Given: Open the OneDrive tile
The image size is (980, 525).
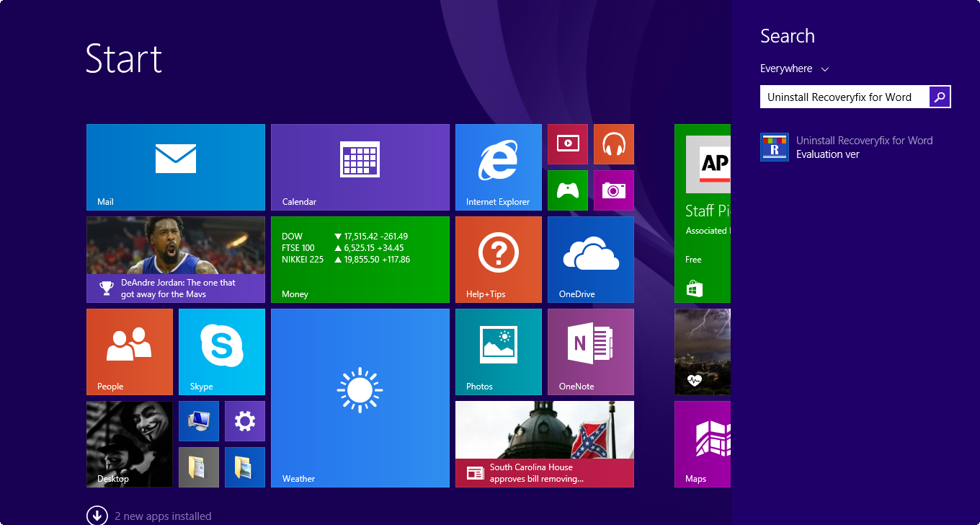Looking at the screenshot, I should [x=591, y=260].
